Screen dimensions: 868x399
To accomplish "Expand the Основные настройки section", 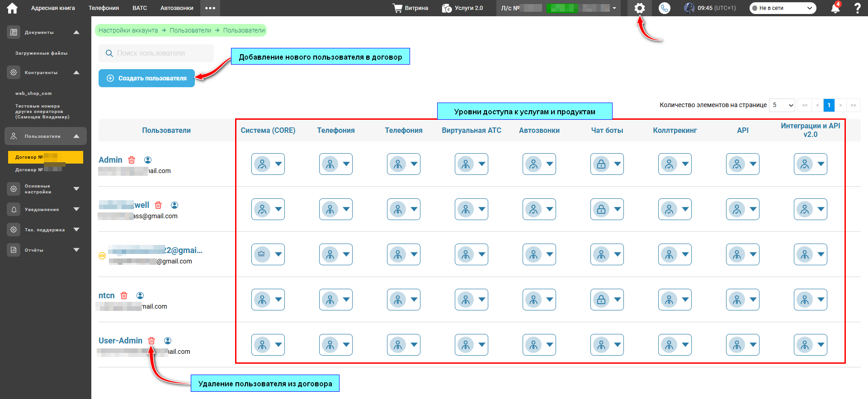I will tap(76, 189).
